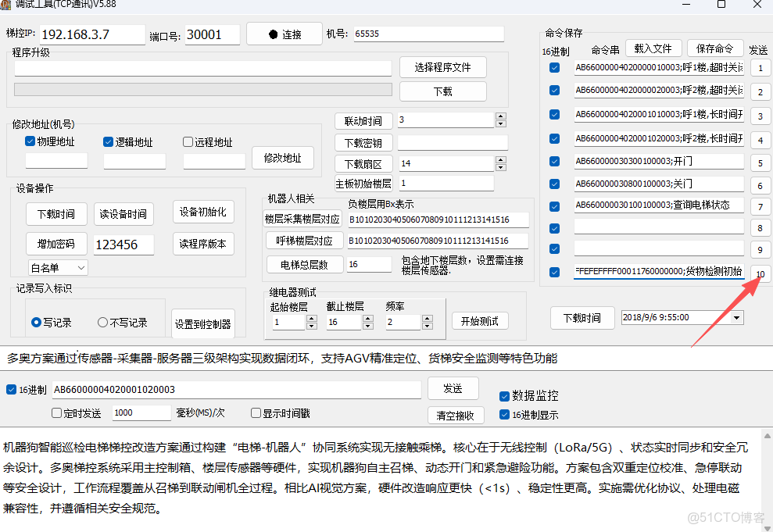The image size is (773, 532).
Task: Click the 连接 connect button
Action: tap(284, 34)
